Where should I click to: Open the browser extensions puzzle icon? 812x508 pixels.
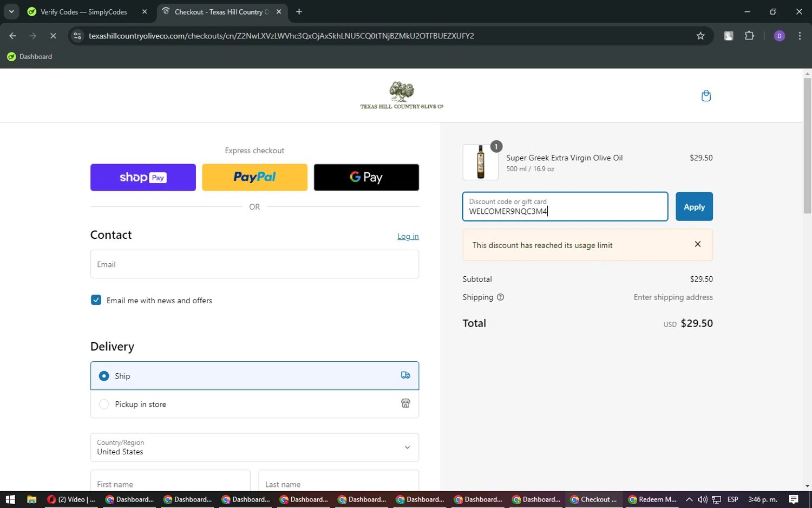[749, 36]
